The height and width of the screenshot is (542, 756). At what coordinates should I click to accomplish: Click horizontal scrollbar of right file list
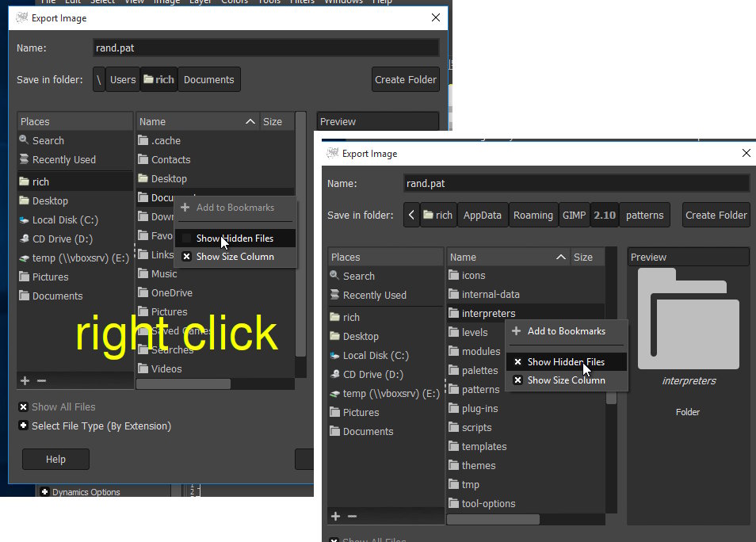(493, 519)
